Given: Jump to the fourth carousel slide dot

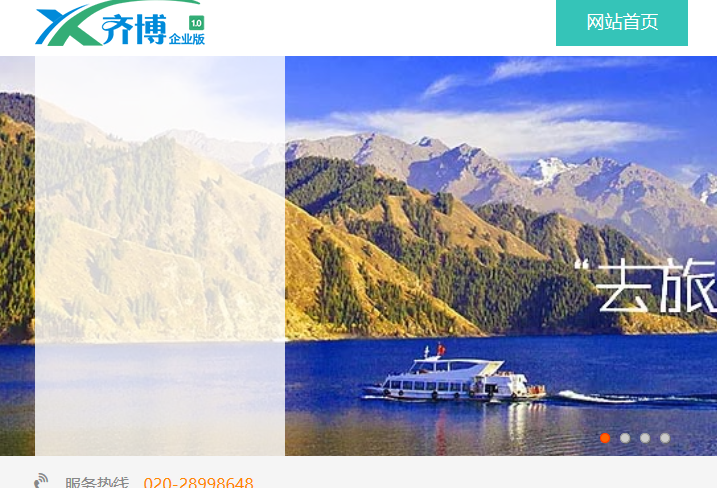Looking at the screenshot, I should coord(665,438).
